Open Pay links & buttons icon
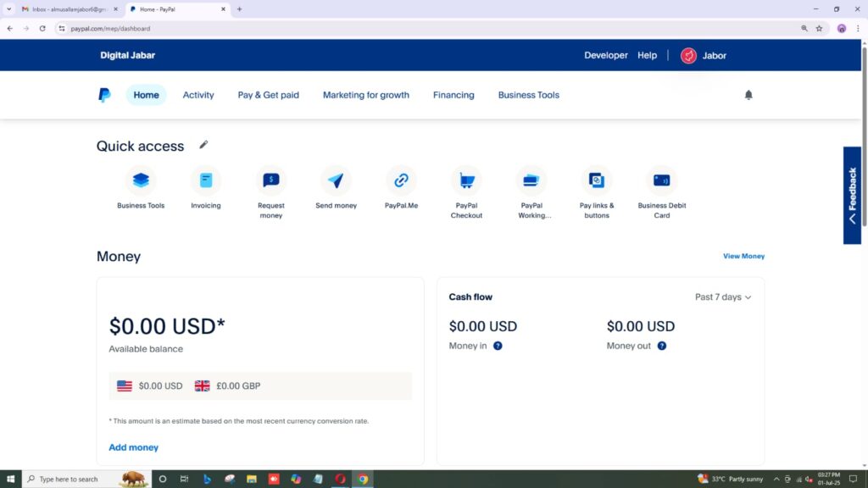The height and width of the screenshot is (488, 868). pyautogui.click(x=597, y=180)
